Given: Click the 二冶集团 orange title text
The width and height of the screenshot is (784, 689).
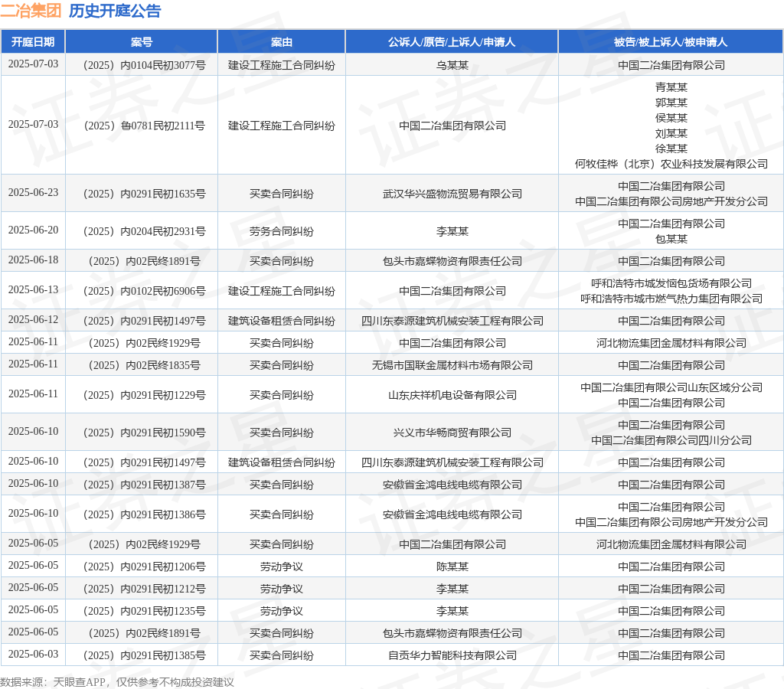Looking at the screenshot, I should pos(31,11).
